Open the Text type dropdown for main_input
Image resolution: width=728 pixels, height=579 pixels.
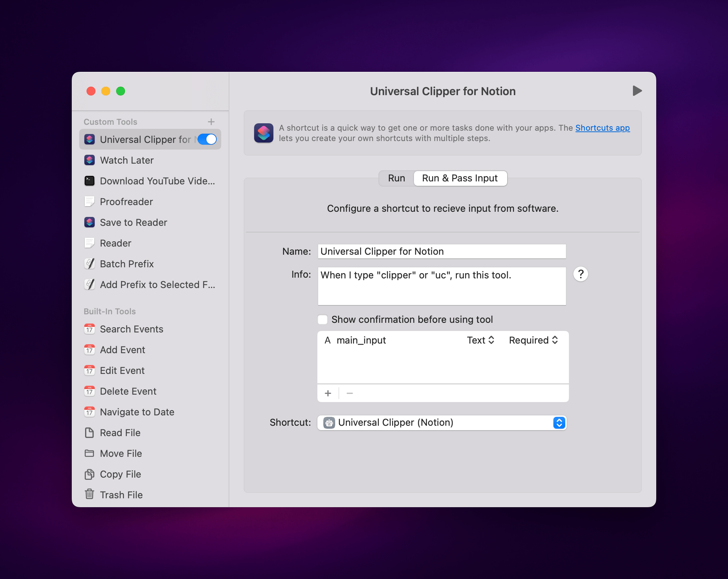tap(480, 340)
